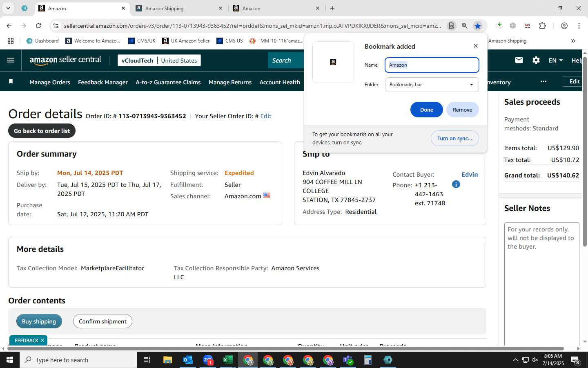The image size is (588, 368).
Task: Open the apps grid icon in bookmarks bar
Action: [x=11, y=41]
